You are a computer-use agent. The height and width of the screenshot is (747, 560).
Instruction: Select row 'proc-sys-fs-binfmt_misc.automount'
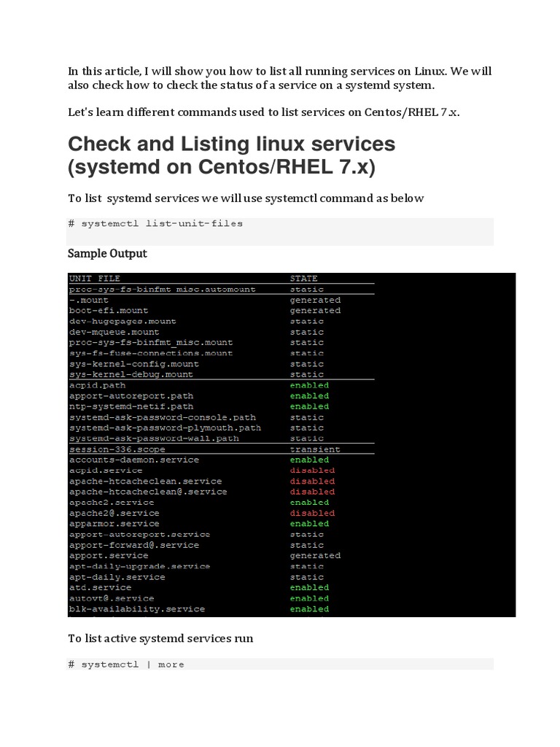163,290
